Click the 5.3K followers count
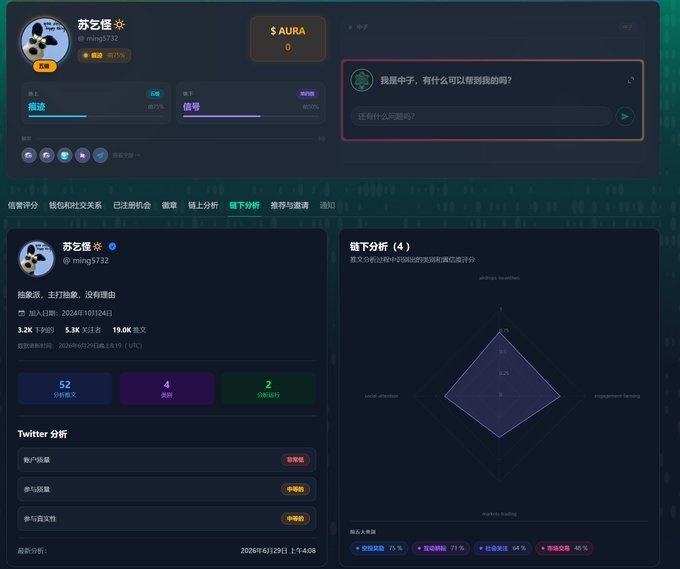This screenshot has width=680, height=569. [83, 330]
